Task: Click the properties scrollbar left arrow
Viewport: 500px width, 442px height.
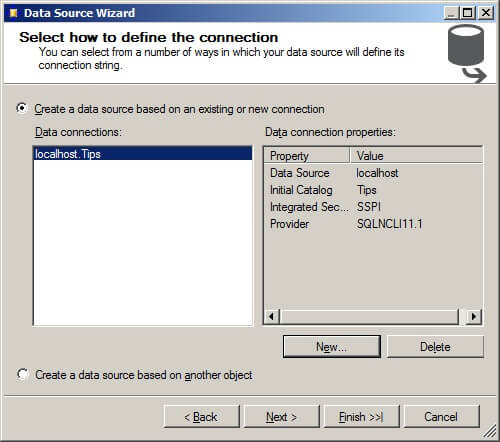Action: click(x=272, y=316)
